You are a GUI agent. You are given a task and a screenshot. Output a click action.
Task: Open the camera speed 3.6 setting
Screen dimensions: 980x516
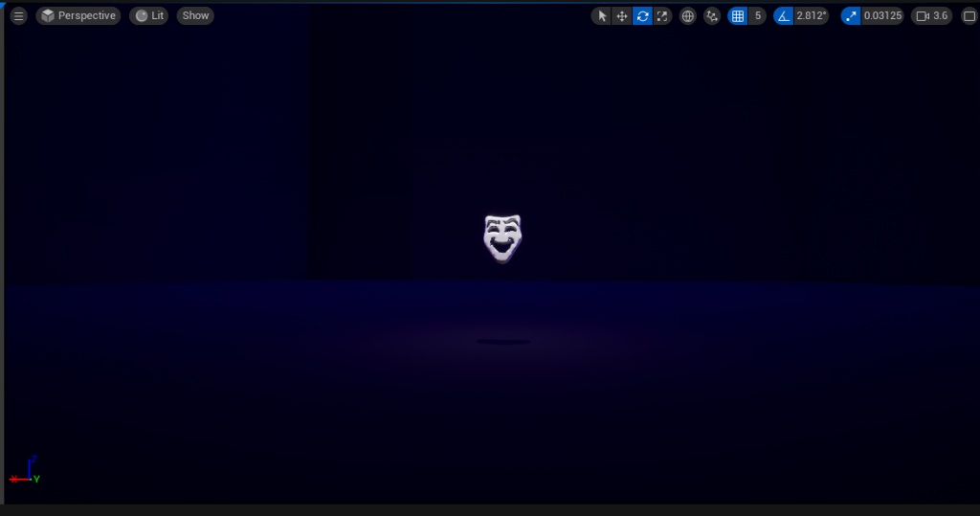tap(931, 15)
